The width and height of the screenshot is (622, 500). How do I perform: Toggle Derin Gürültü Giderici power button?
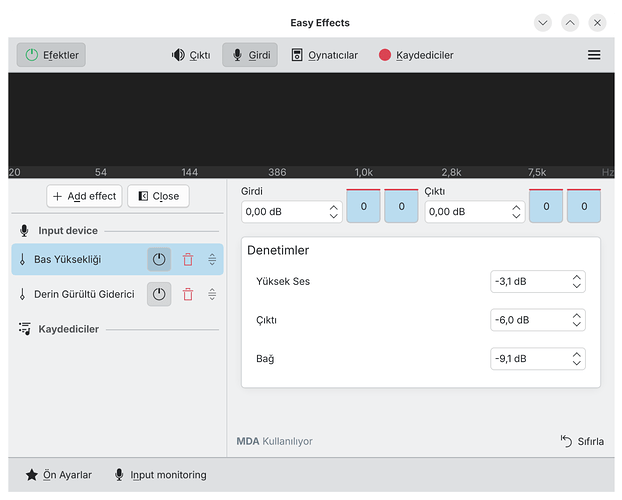coord(159,294)
